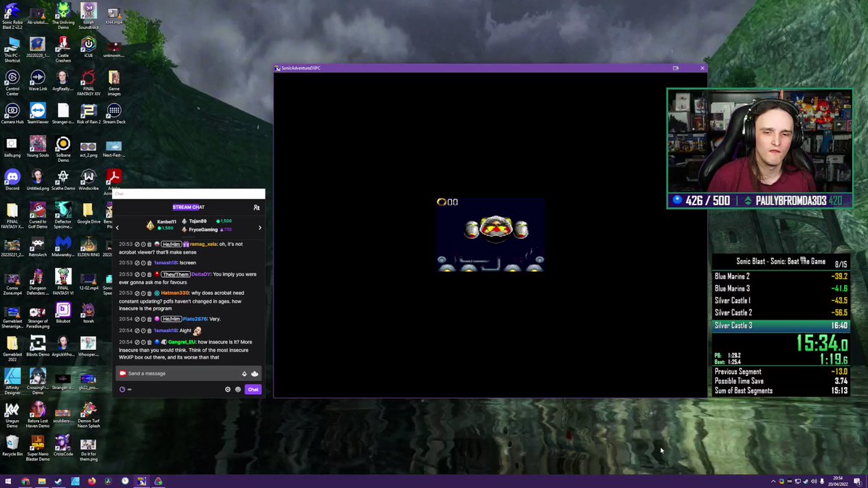Open Dungeon Defenders desktop shortcut
This screenshot has height=488, width=868.
pyautogui.click(x=38, y=281)
